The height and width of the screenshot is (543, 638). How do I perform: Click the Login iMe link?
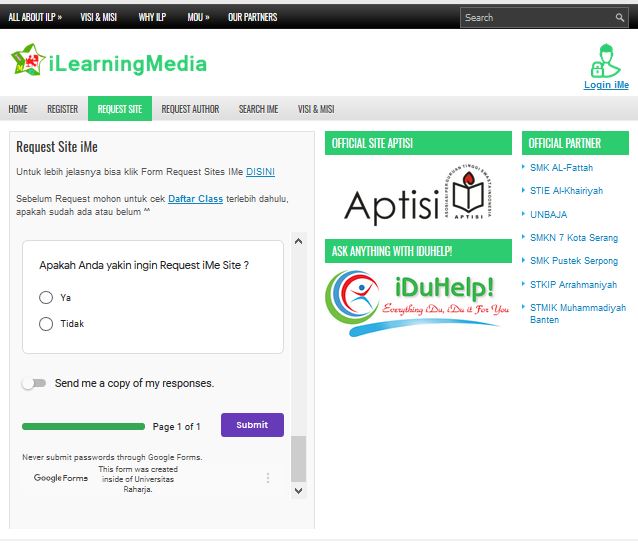coord(606,85)
